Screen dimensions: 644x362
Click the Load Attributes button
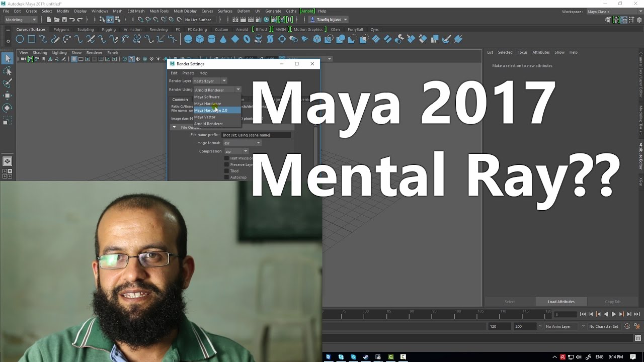561,302
